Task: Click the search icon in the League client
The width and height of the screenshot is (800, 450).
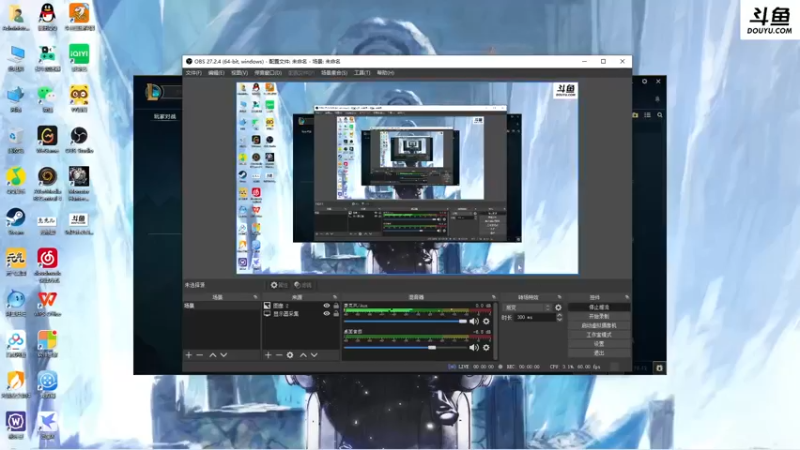Action: tap(660, 115)
